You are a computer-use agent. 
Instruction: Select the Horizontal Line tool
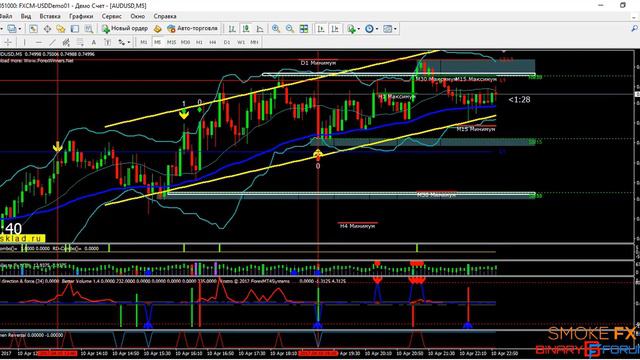pyautogui.click(x=39, y=42)
